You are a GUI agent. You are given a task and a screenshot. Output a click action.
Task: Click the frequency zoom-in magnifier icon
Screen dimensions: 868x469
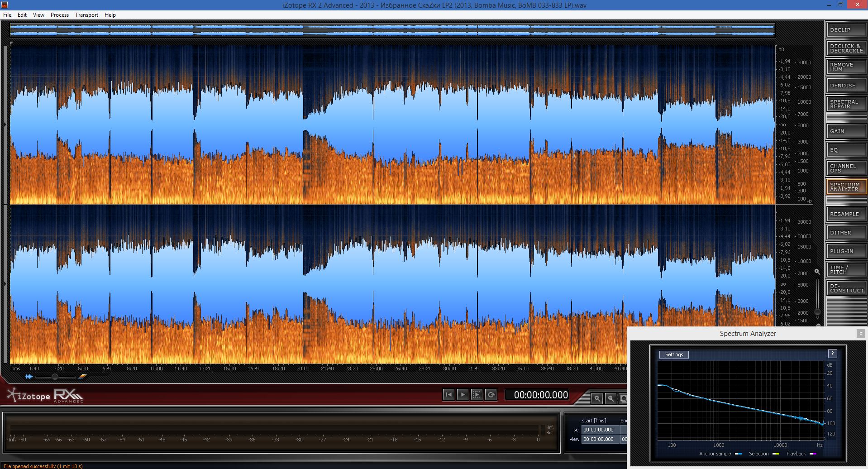(x=817, y=272)
